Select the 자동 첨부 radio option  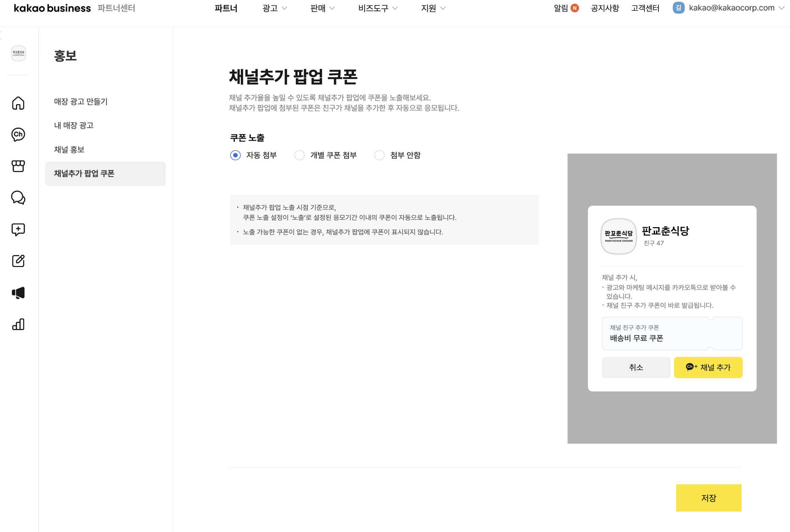pos(236,155)
